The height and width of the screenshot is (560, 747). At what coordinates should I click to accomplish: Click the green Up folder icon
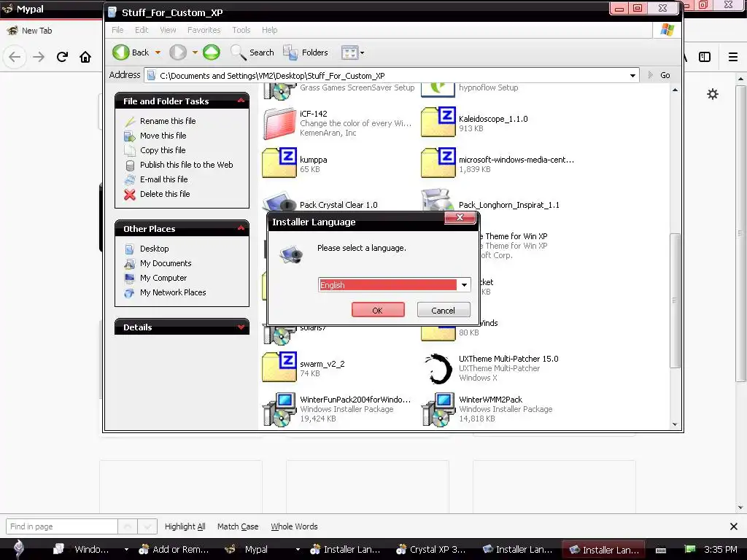212,52
